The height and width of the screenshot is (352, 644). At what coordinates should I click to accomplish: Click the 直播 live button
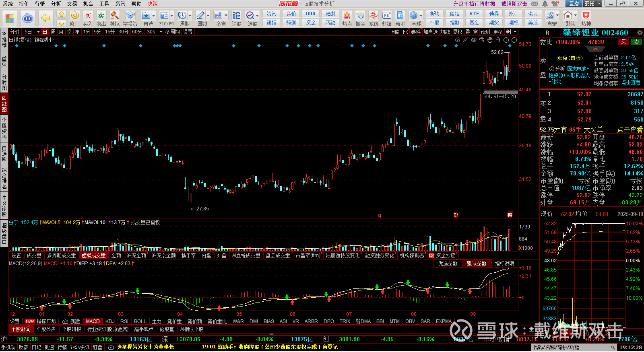click(574, 4)
